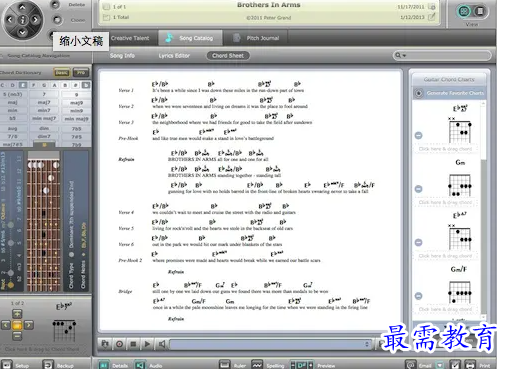
Task: Click the minus button below voicing selector
Action: (x=17, y=336)
